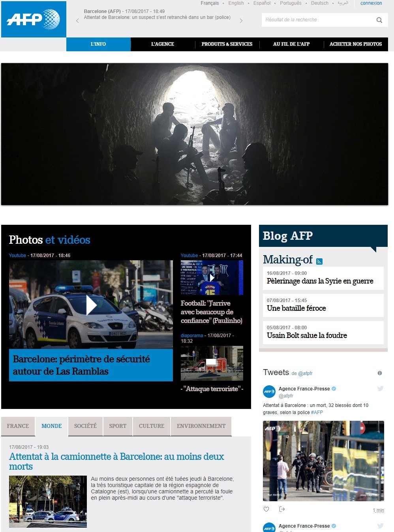The image size is (394, 532).
Task: Open the @afpfr link in Tweets header
Action: point(305,373)
